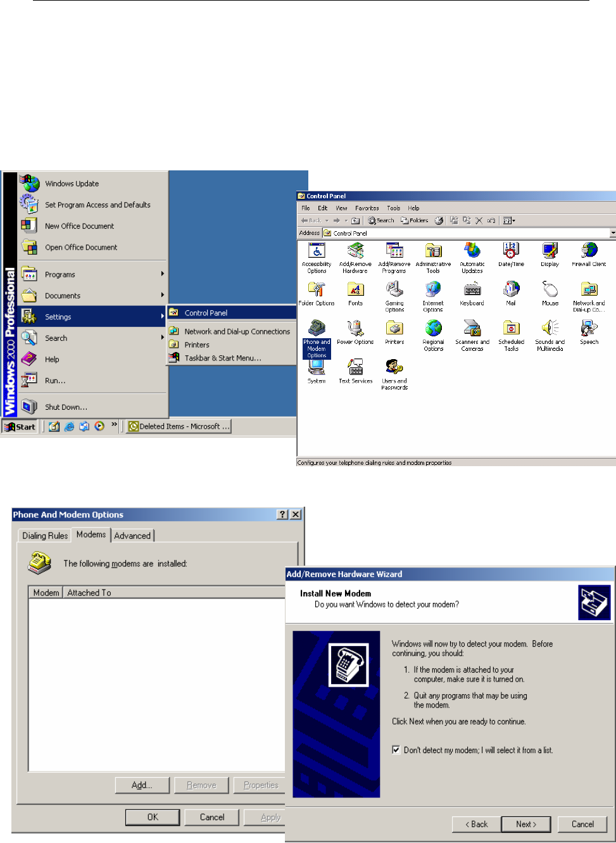Click Search button in Control Panel toolbar
Viewport: 616px width, 843px height.
pos(381,220)
